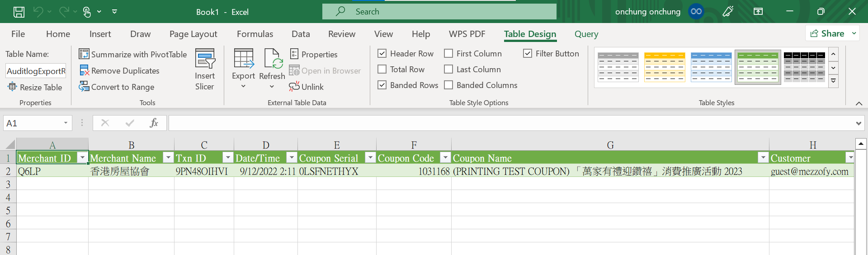Click the Insert Slicer icon
The height and width of the screenshot is (255, 868).
[205, 59]
